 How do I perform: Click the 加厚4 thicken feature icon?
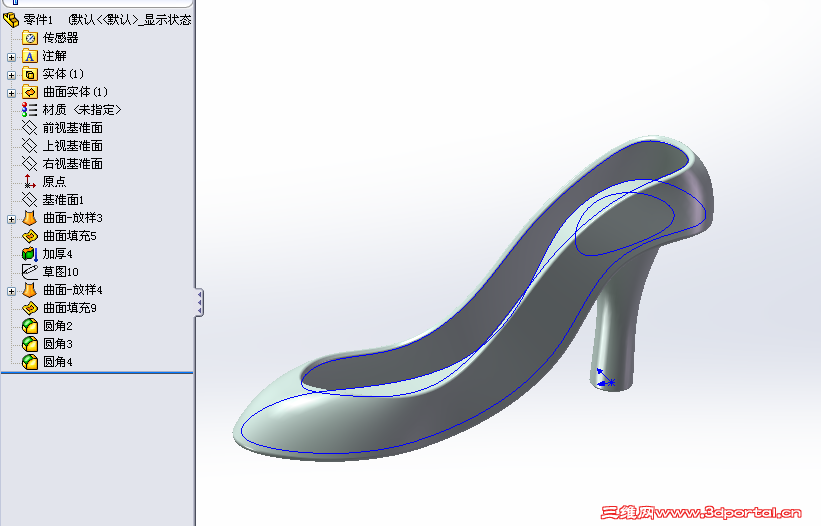pos(30,254)
